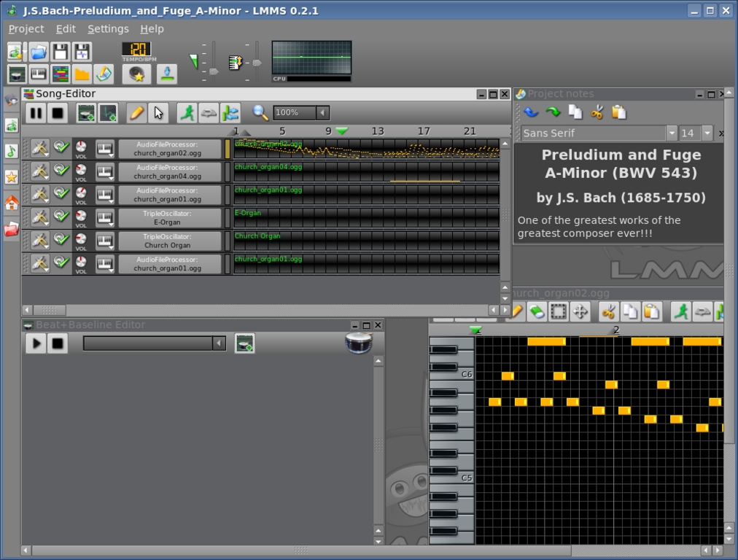The width and height of the screenshot is (738, 560).
Task: Click the scissors cut icon in Project notes
Action: pyautogui.click(x=597, y=112)
